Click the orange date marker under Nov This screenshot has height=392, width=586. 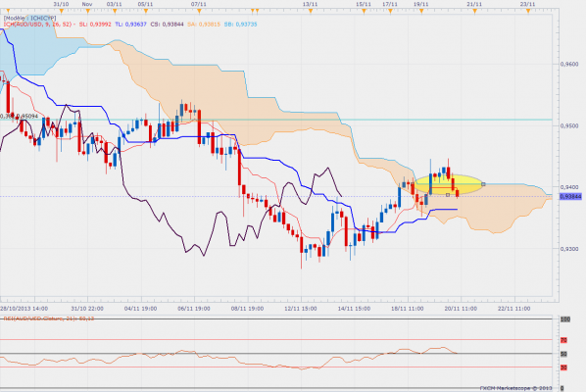[88, 12]
